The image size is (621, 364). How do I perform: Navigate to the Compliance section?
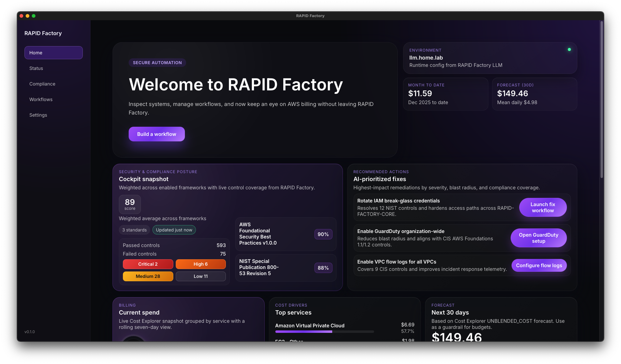(42, 84)
